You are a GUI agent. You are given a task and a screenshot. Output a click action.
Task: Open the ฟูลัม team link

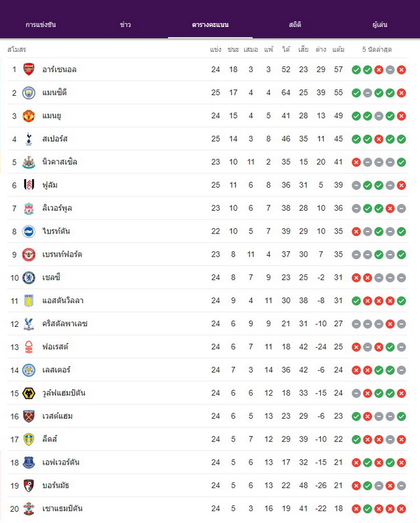(50, 185)
